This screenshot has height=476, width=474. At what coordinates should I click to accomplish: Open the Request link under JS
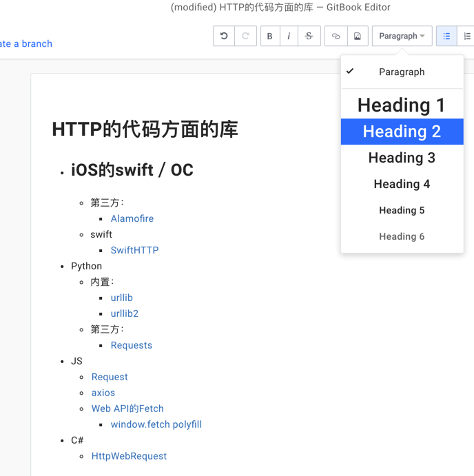pos(110,377)
